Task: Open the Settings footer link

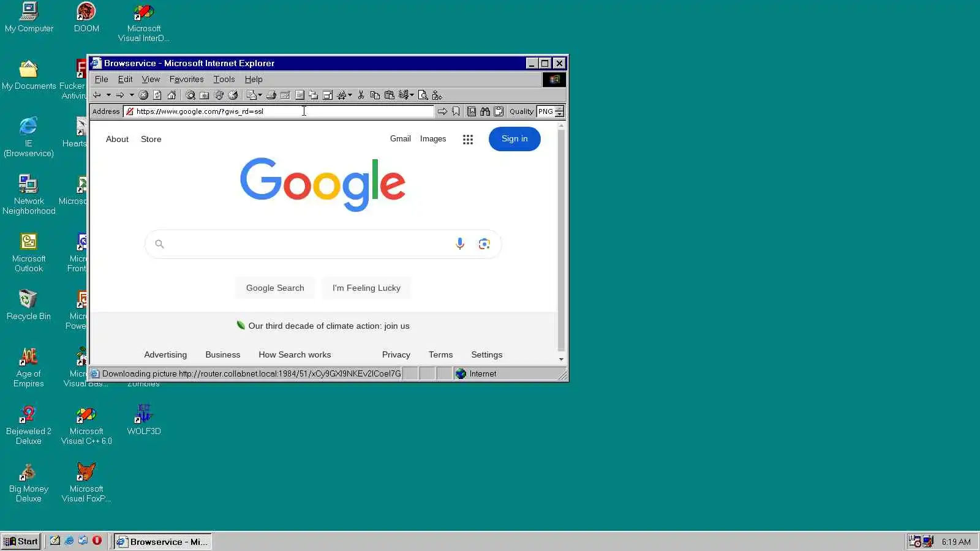Action: pos(487,354)
